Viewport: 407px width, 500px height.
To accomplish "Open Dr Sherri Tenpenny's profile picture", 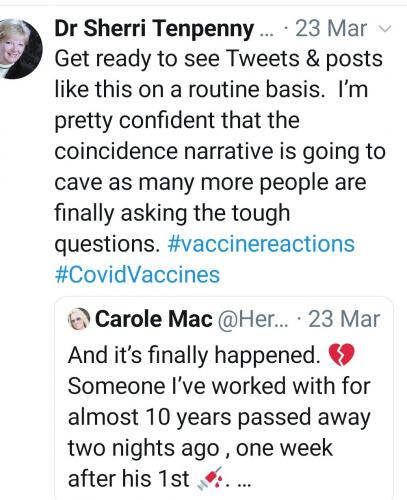I will click(20, 49).
